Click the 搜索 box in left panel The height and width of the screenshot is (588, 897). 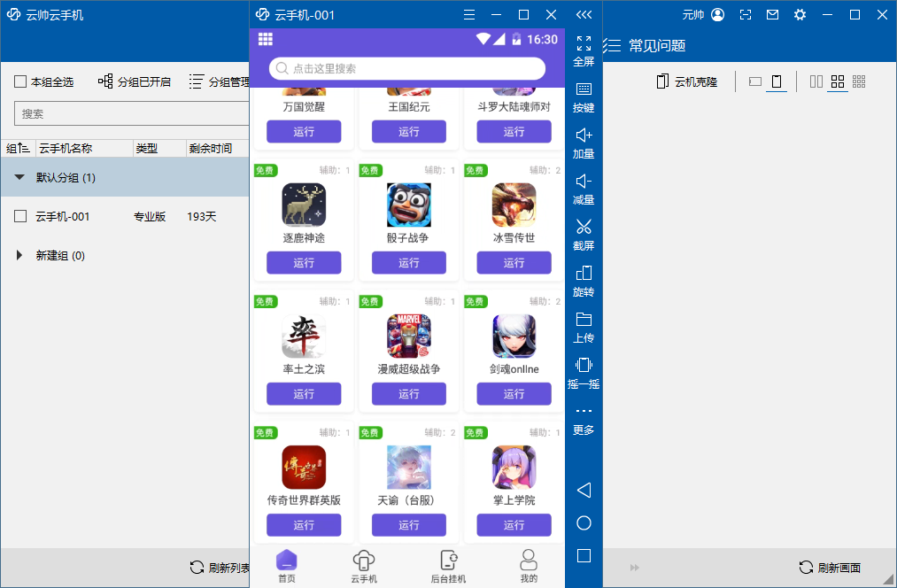click(x=132, y=113)
